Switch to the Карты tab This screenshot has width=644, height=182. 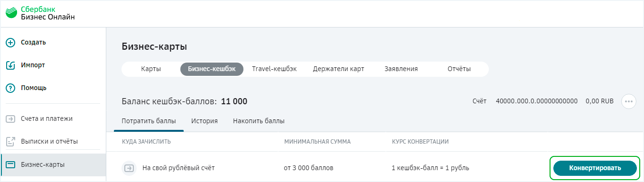151,69
